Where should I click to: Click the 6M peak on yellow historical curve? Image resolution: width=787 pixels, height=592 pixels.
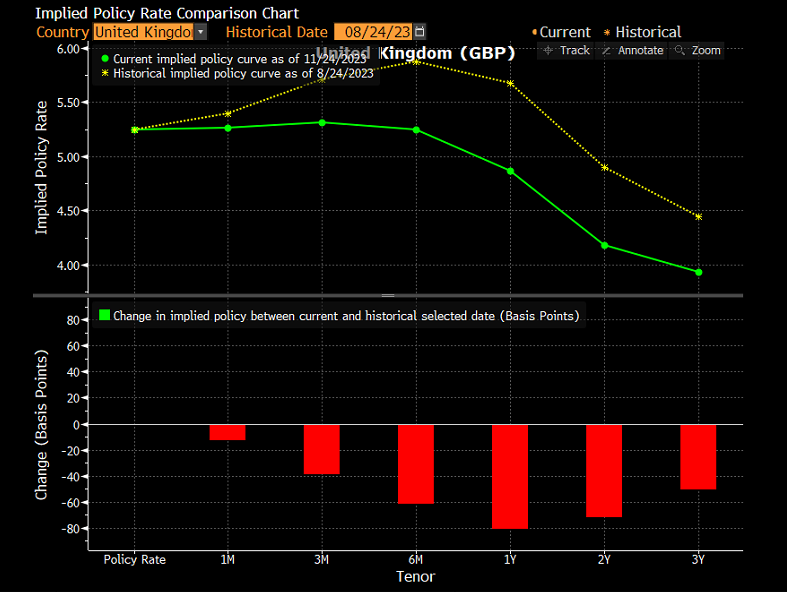[x=416, y=62]
